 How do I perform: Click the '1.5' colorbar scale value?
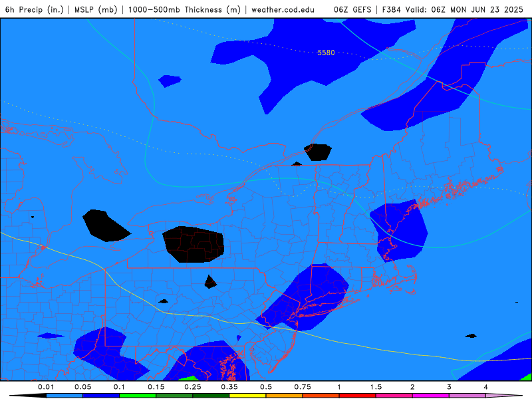[376, 387]
